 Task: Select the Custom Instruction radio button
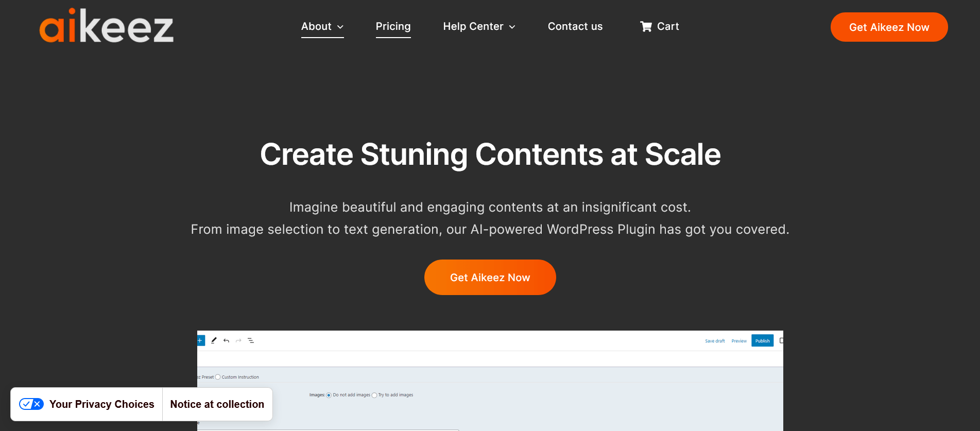point(218,377)
